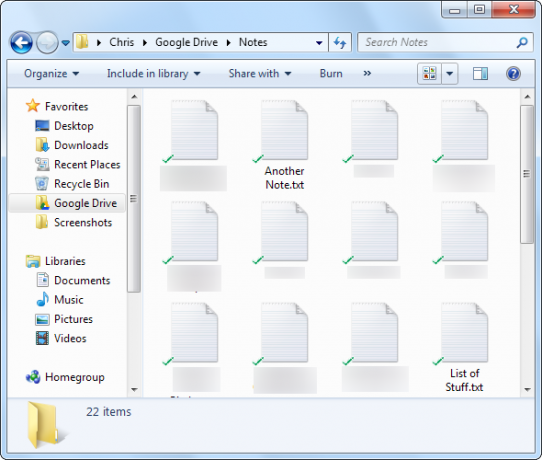Refresh the folder with the refresh icon
542x460 pixels.
340,43
